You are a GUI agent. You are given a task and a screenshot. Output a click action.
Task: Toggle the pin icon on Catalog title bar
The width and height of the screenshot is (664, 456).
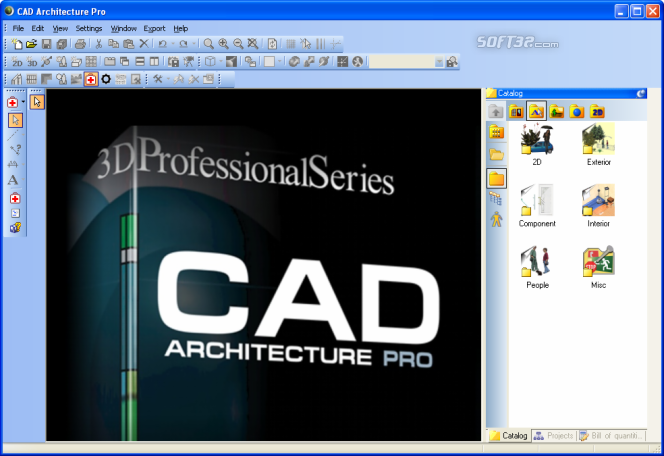click(x=641, y=94)
